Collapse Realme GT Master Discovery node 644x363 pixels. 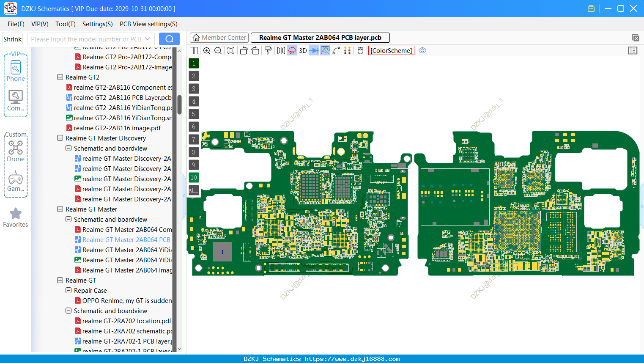(x=60, y=138)
